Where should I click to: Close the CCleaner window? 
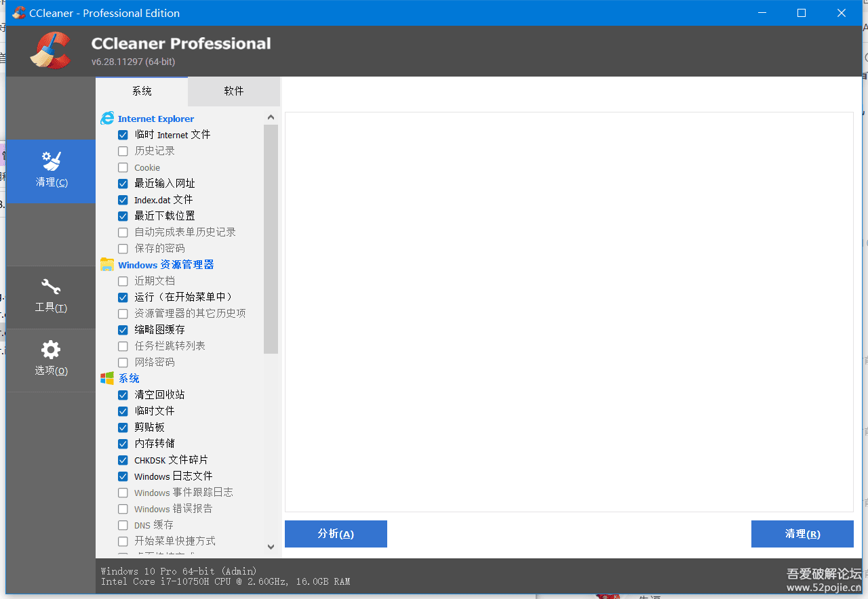tap(842, 13)
